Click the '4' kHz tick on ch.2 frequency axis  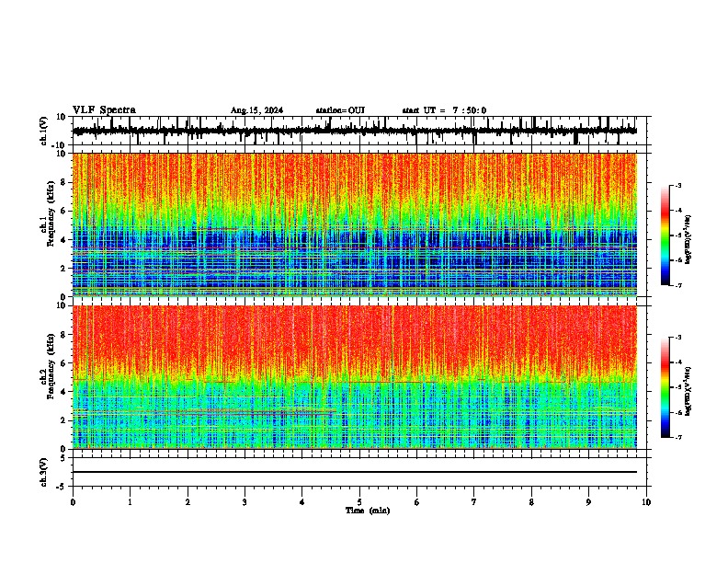[64, 392]
